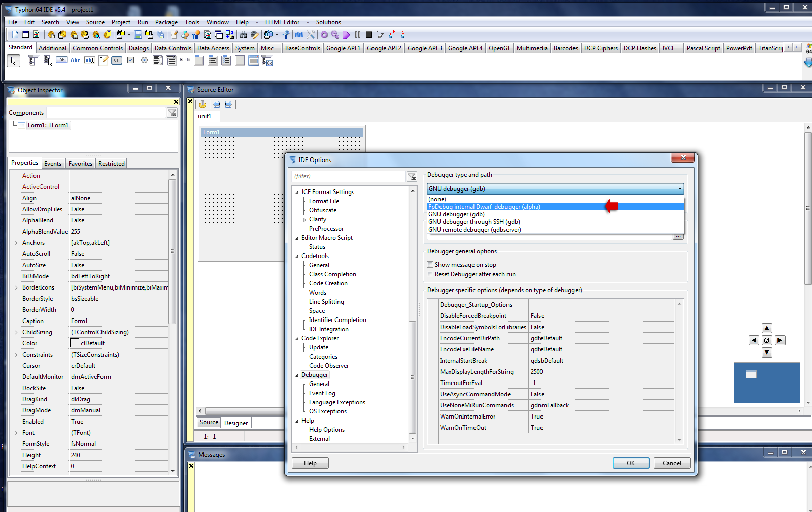Collapse the Debugger tree node
The image size is (812, 512).
click(297, 375)
